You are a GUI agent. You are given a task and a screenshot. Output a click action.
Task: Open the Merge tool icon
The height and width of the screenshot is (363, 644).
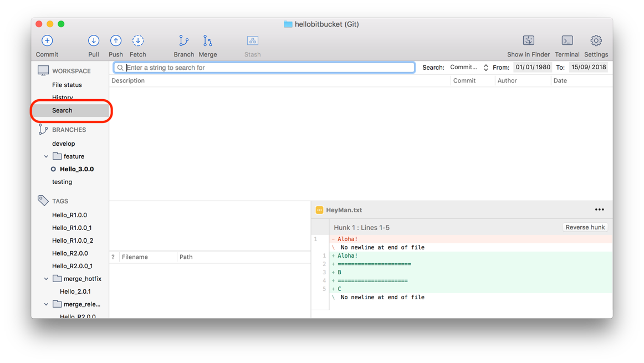(x=208, y=40)
